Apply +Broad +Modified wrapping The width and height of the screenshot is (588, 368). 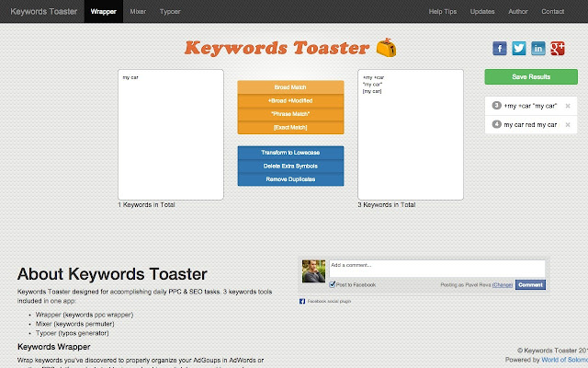(290, 100)
